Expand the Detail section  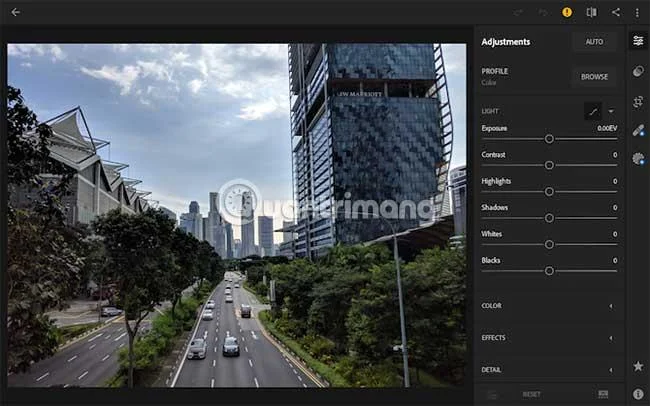548,370
